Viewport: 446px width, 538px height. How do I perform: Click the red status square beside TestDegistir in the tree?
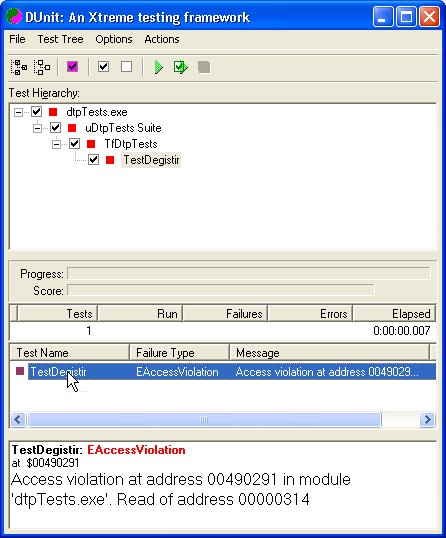point(110,160)
